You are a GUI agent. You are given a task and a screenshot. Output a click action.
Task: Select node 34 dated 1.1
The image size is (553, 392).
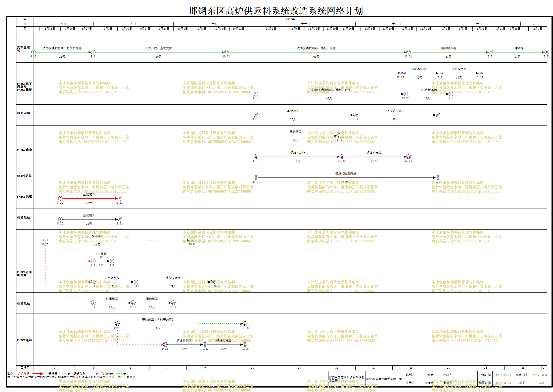pos(438,115)
